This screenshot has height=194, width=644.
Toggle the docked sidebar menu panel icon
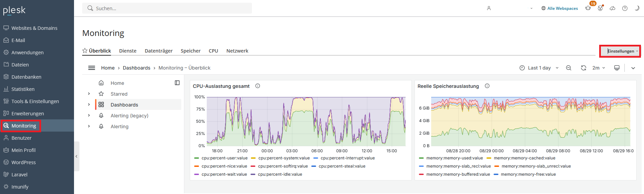(177, 83)
